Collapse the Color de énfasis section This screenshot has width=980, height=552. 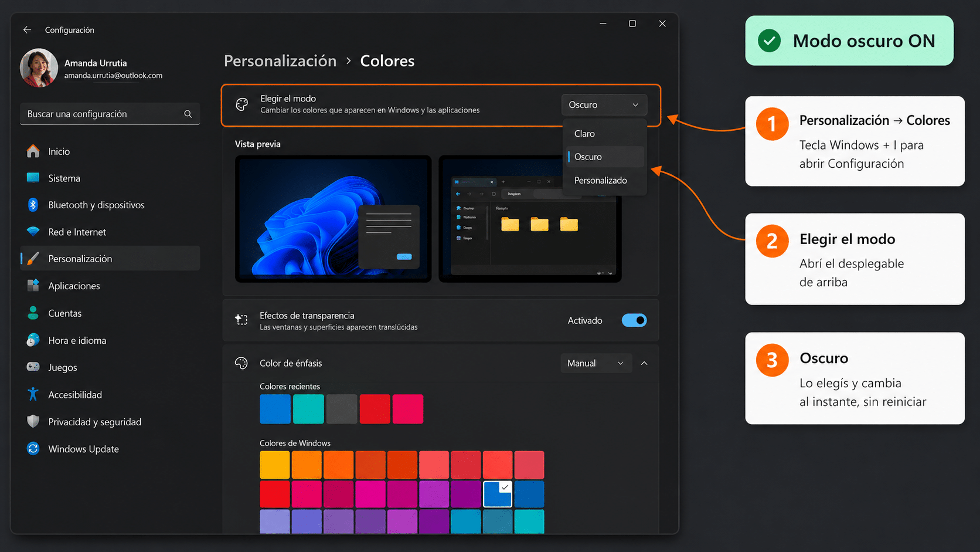pyautogui.click(x=644, y=363)
